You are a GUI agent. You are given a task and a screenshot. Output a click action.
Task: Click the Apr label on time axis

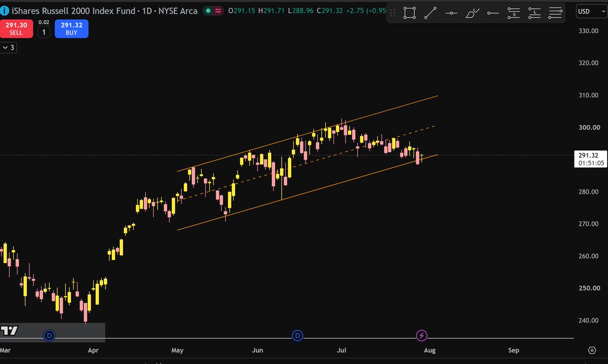click(x=93, y=350)
